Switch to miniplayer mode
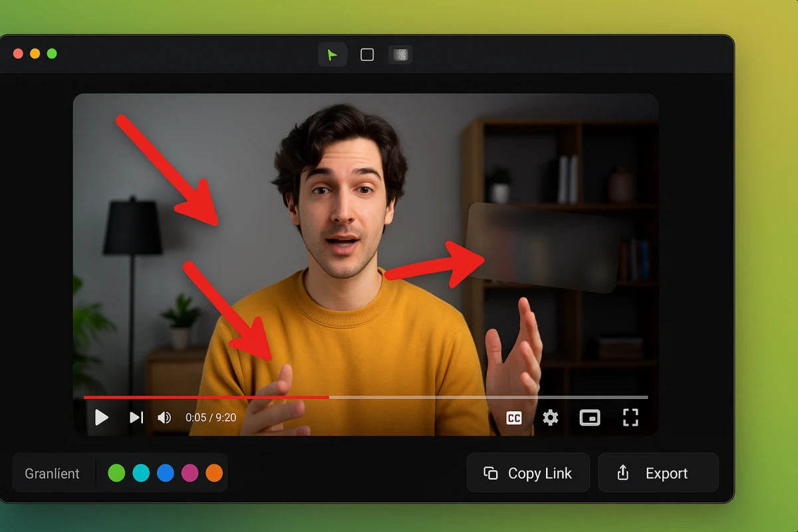 (590, 418)
